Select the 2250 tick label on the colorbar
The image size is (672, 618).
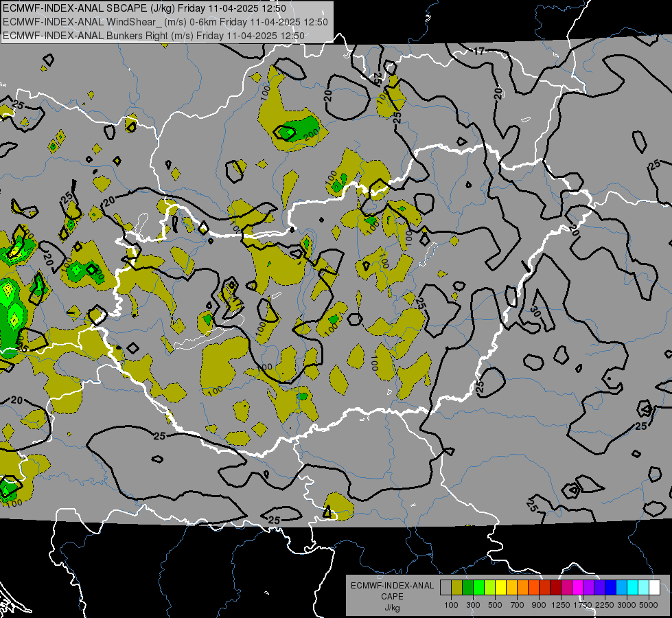coord(605,605)
